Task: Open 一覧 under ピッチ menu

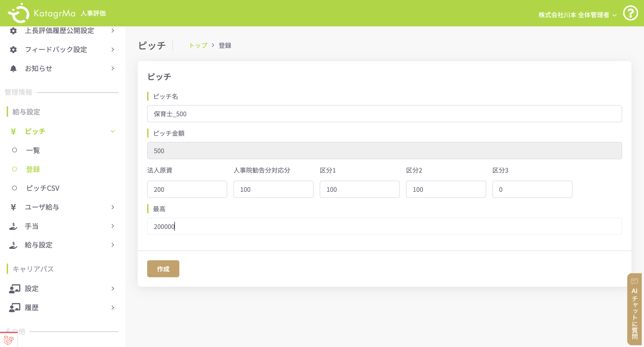Action: pyautogui.click(x=33, y=150)
